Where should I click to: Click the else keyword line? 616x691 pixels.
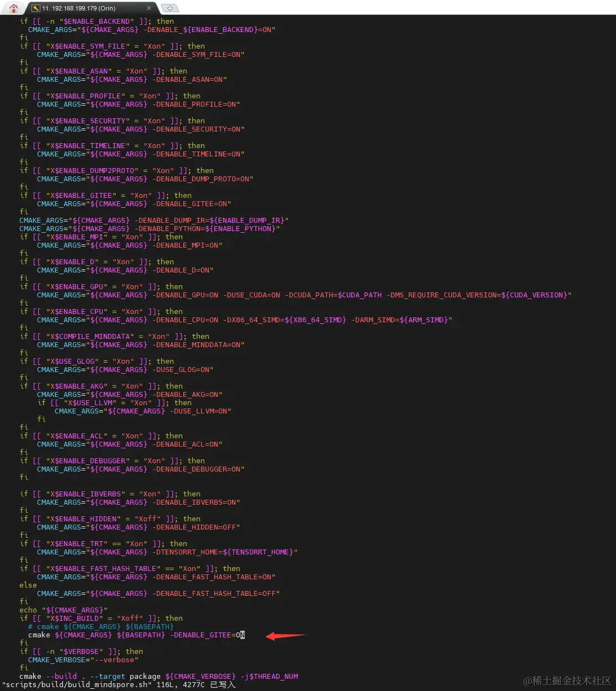[x=28, y=585]
